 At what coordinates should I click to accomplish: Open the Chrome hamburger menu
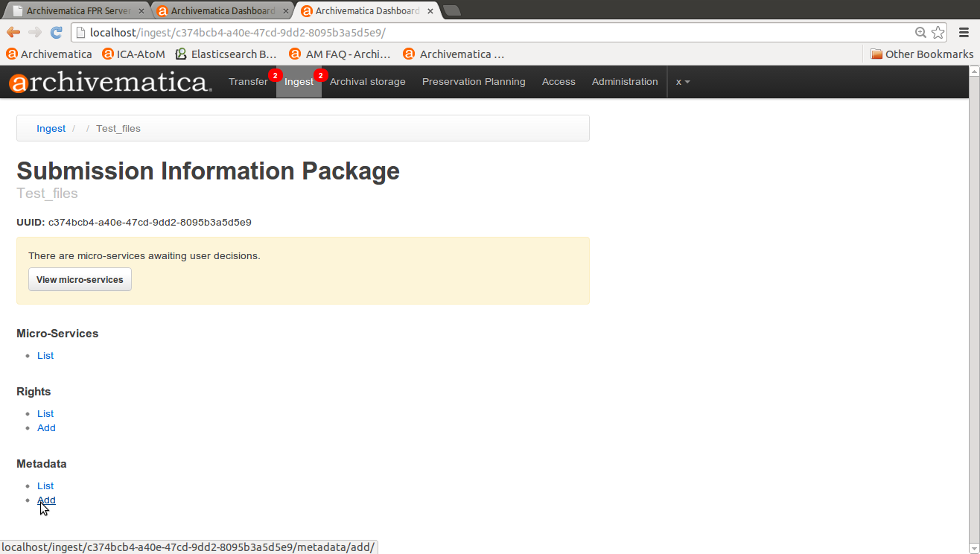pyautogui.click(x=964, y=32)
